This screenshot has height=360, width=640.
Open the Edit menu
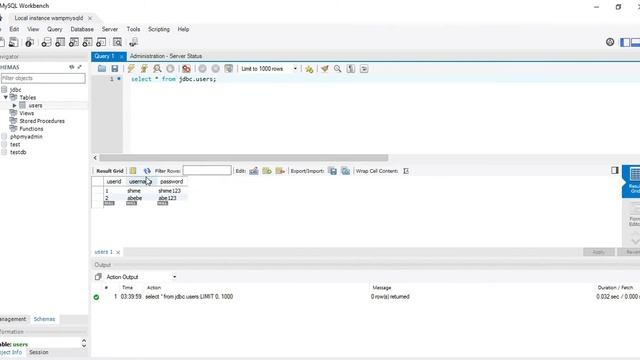tap(14, 29)
